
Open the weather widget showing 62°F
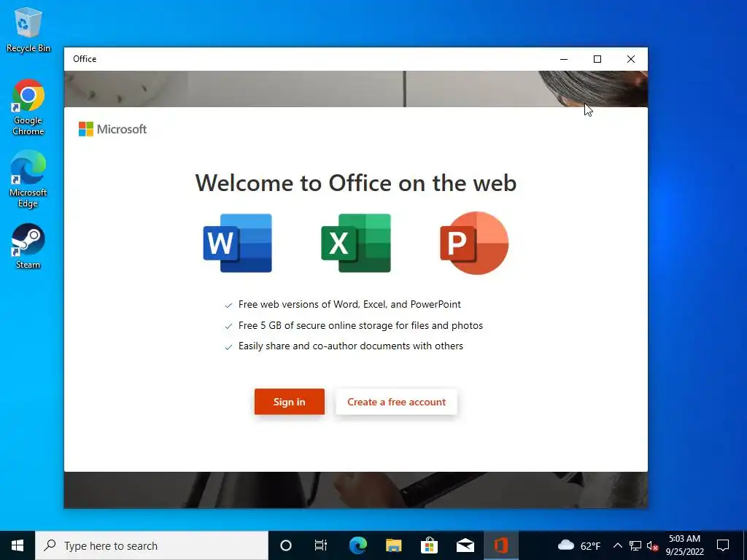578,545
